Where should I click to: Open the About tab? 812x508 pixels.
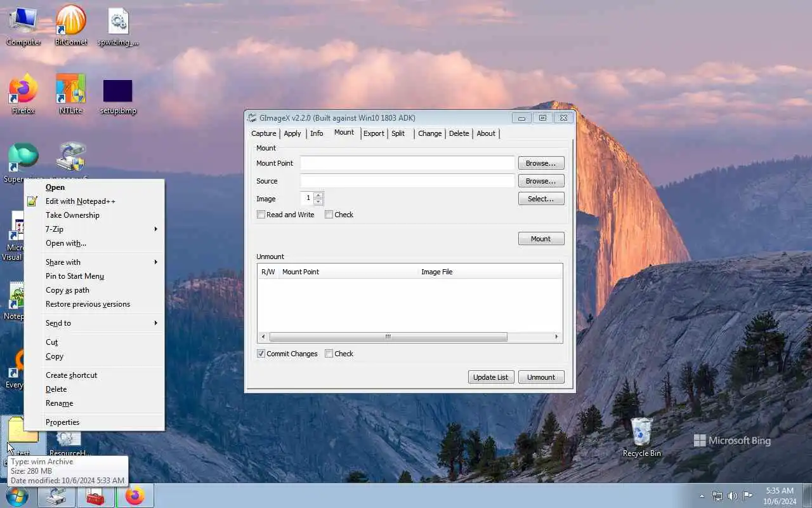coord(486,133)
